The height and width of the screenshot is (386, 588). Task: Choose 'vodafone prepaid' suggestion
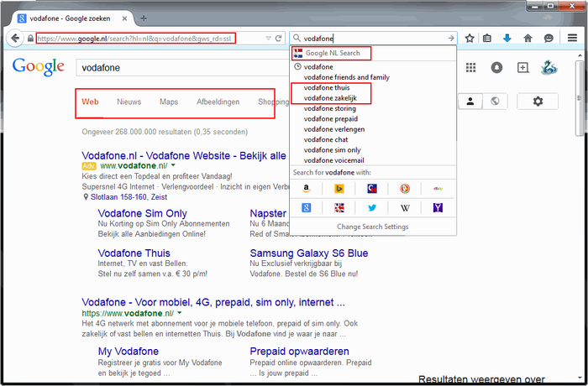click(373, 119)
